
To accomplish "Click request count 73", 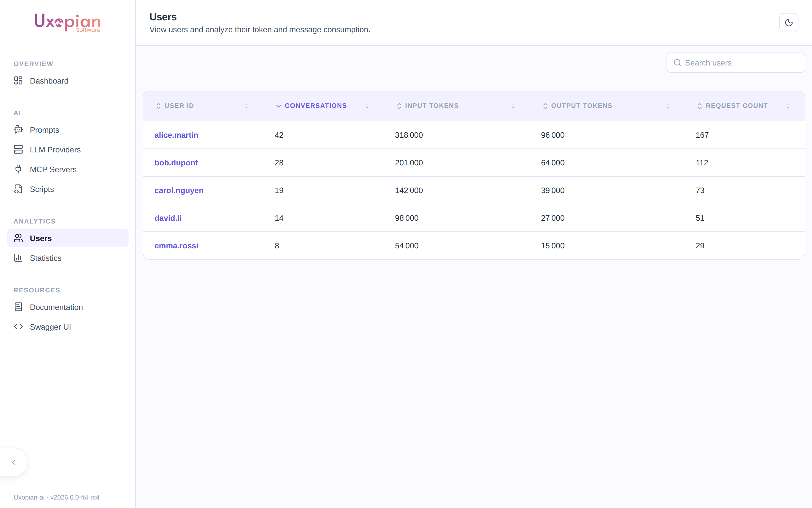I will pyautogui.click(x=700, y=190).
